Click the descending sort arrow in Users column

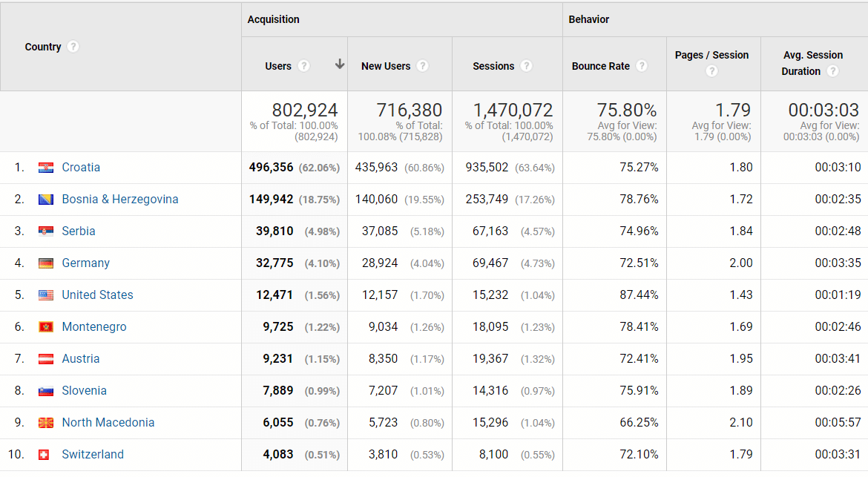339,65
